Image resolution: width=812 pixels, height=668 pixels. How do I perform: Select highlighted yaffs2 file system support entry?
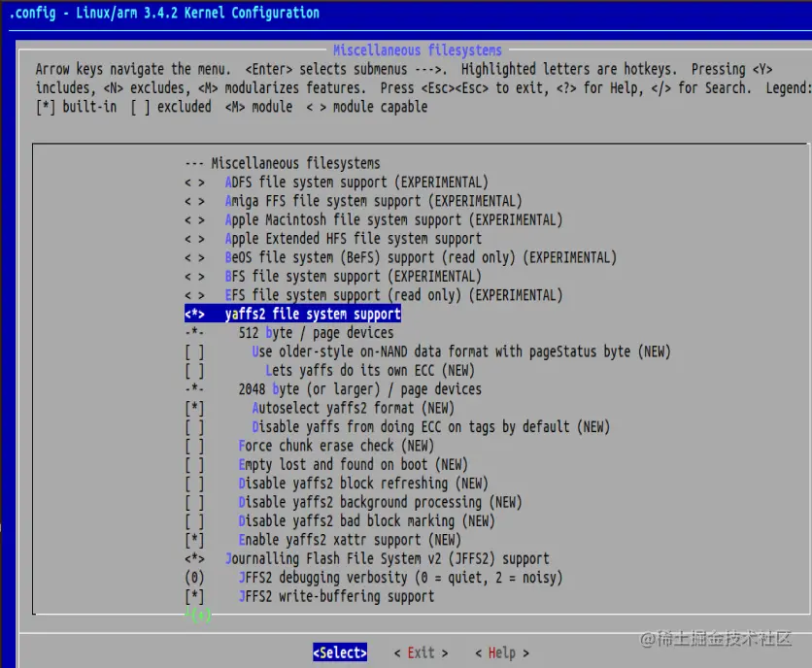pyautogui.click(x=292, y=314)
